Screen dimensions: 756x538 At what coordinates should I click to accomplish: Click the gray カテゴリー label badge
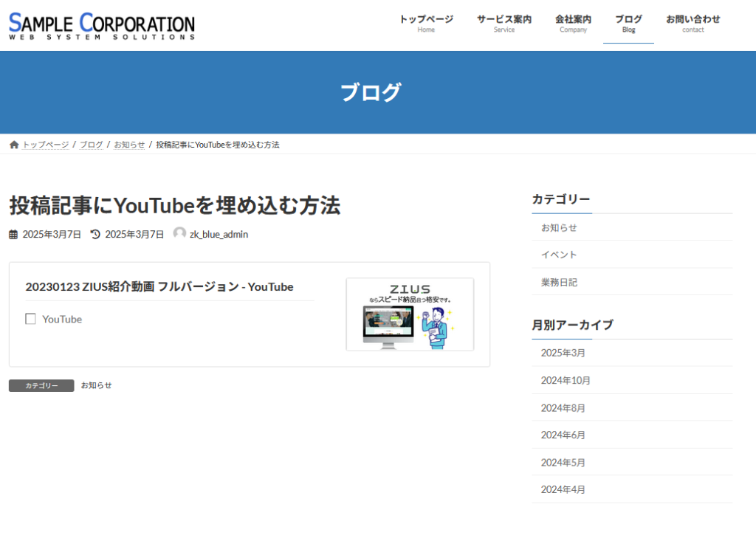tap(41, 386)
